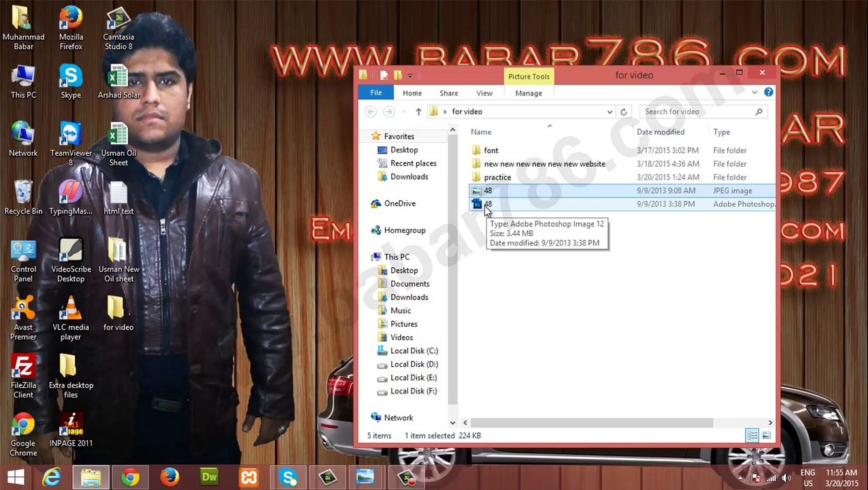Open Local Disk (F:) in navigation pane
The height and width of the screenshot is (490, 868).
(x=413, y=391)
